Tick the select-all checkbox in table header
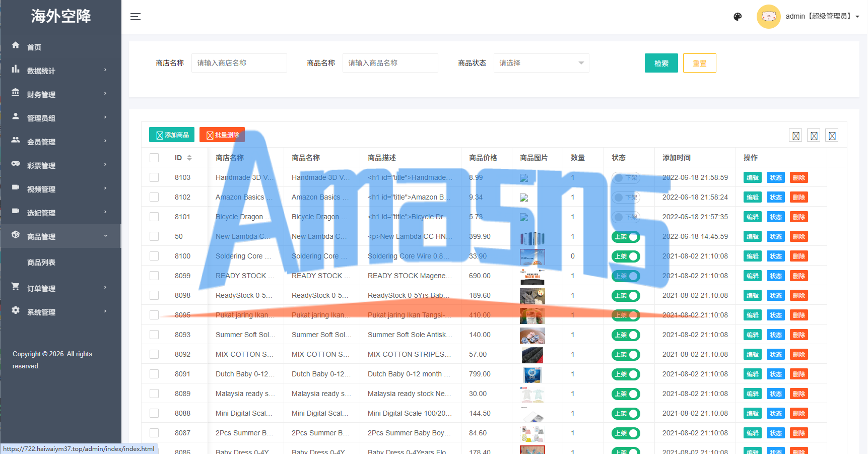This screenshot has height=454, width=868. [154, 158]
